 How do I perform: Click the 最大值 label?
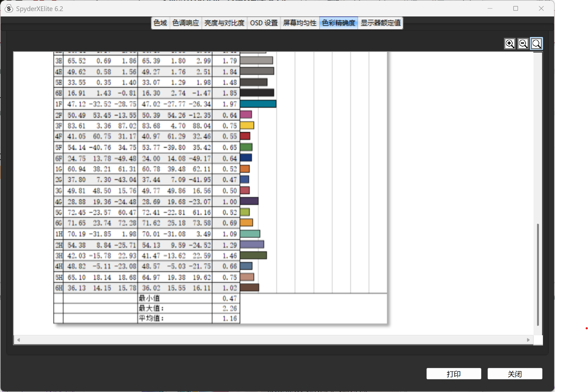(x=151, y=308)
